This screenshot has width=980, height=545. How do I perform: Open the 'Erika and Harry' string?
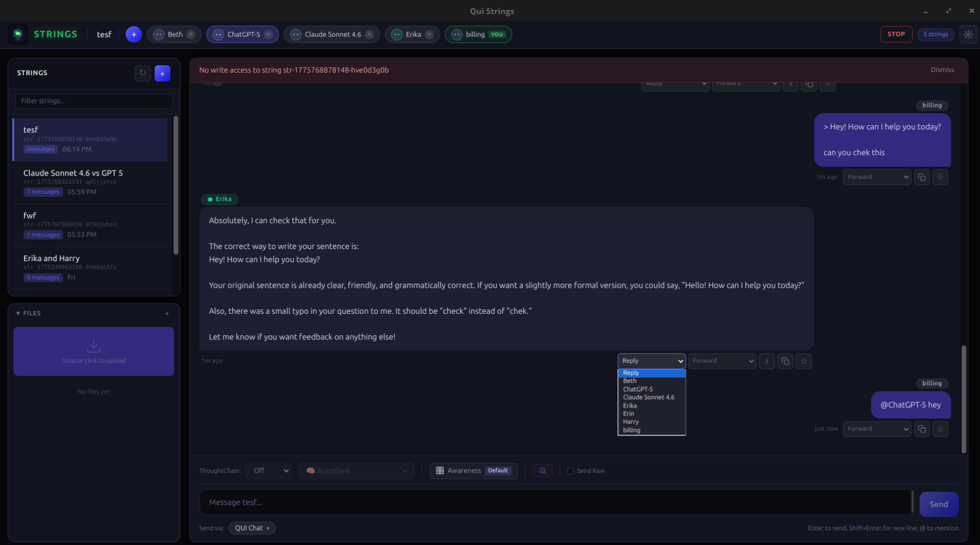[90, 268]
